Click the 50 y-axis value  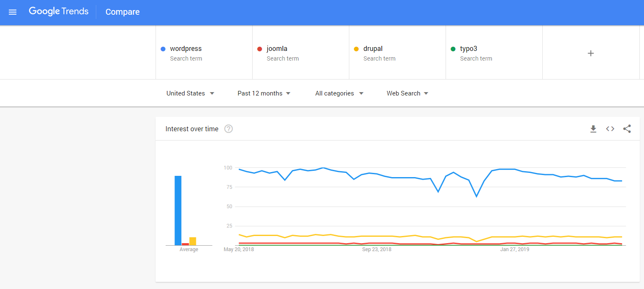pos(229,207)
